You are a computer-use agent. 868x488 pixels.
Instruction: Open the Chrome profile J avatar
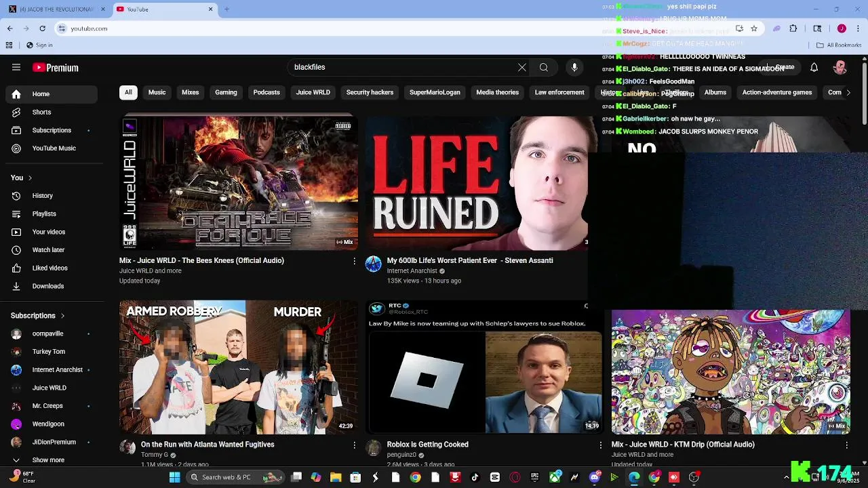pyautogui.click(x=842, y=28)
